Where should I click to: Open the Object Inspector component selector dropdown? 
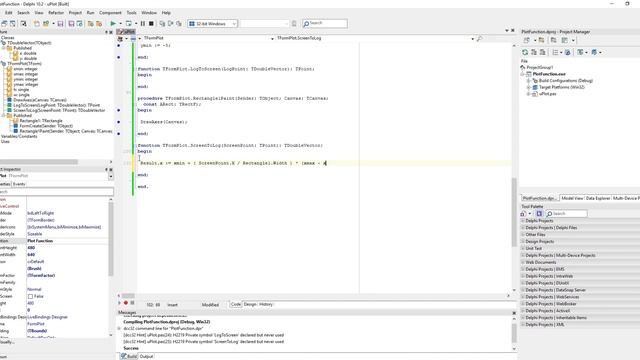(111, 176)
